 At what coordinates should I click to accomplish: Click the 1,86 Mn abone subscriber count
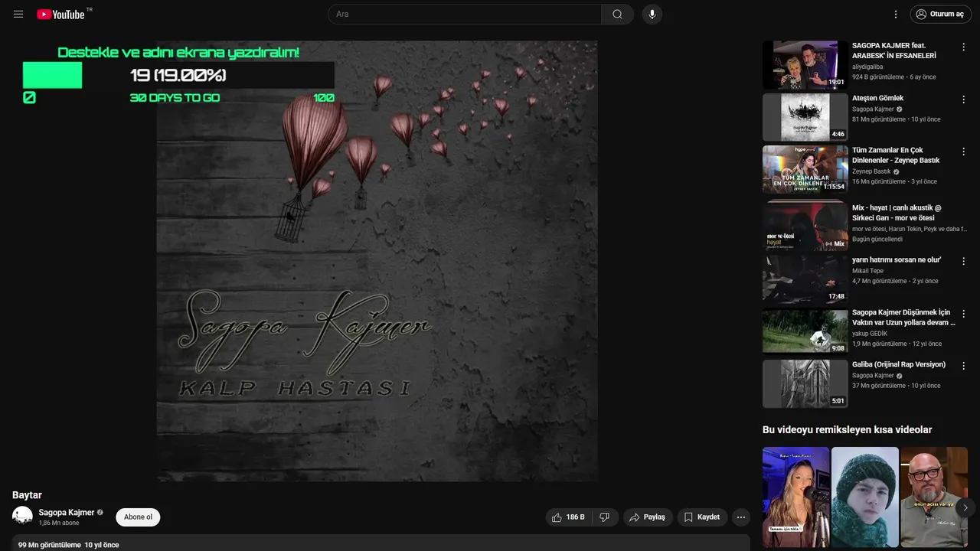59,523
